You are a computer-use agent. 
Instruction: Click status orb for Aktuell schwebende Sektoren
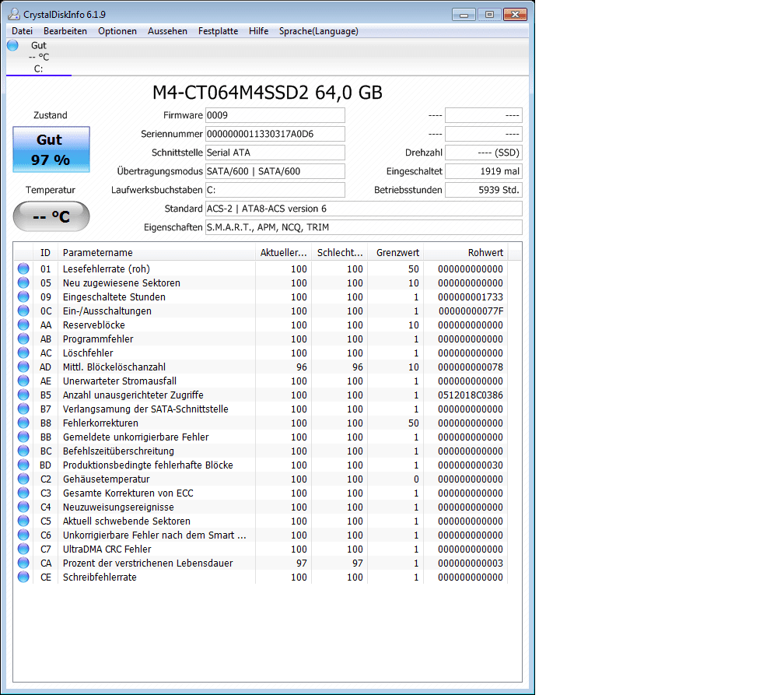[x=23, y=521]
